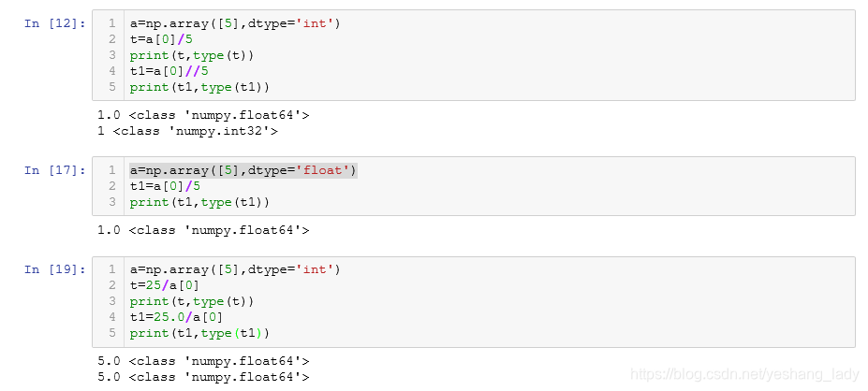Image resolution: width=868 pixels, height=391 pixels.
Task: Click line number 3 in cell In [17]
Action: pyautogui.click(x=112, y=202)
